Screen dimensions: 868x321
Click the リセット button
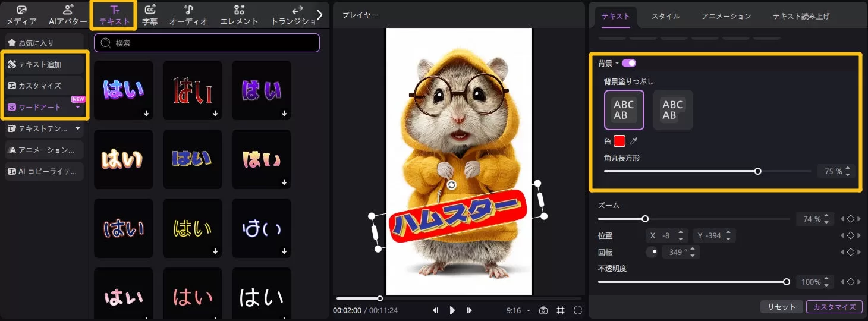click(781, 307)
